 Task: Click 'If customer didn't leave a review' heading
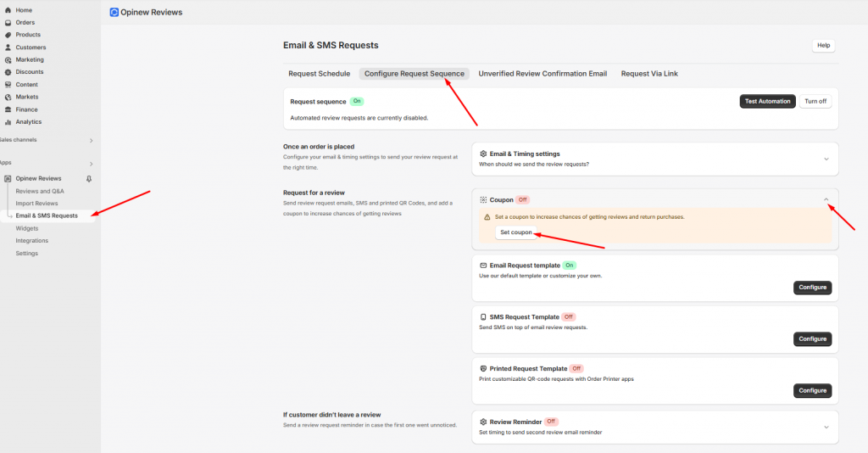point(331,415)
